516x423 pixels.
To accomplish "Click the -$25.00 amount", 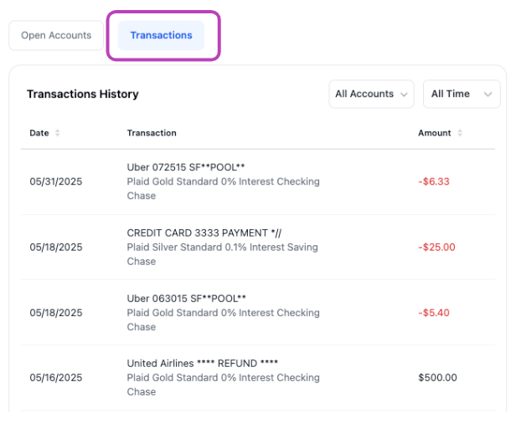I will tap(437, 247).
